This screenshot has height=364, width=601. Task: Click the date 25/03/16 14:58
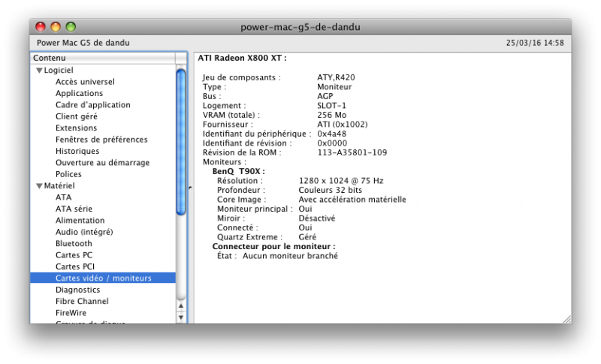(535, 43)
